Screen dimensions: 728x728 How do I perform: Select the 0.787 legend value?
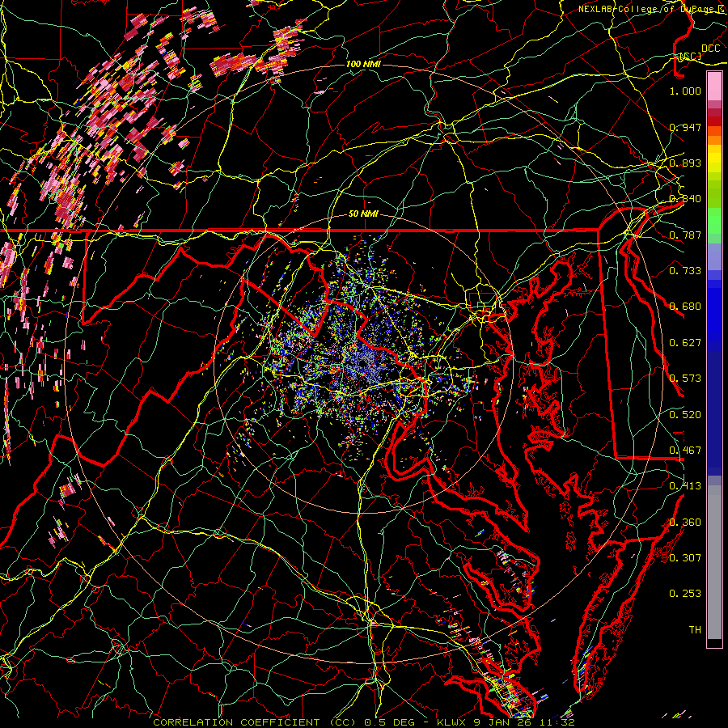click(685, 235)
